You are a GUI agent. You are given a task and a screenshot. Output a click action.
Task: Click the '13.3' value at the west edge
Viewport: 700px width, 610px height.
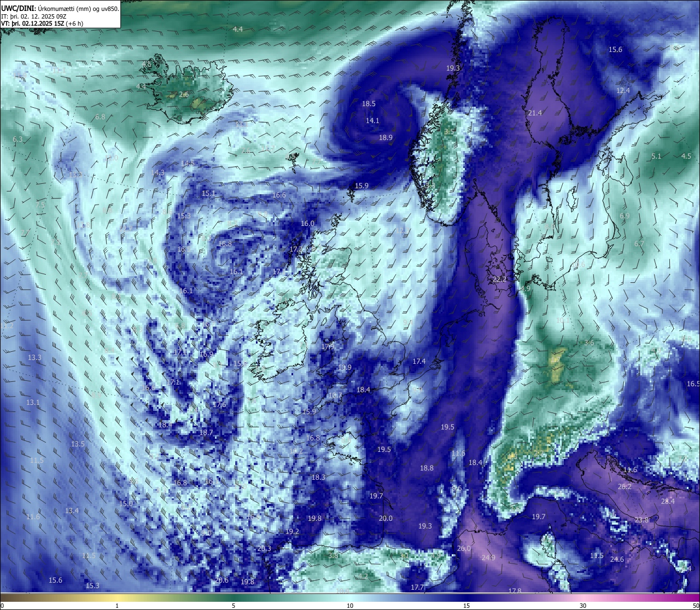[34, 357]
